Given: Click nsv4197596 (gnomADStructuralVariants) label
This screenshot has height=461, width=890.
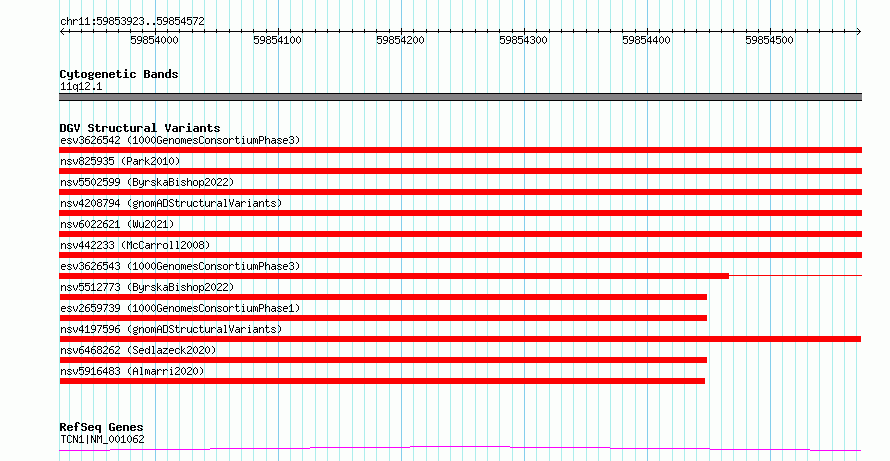Looking at the screenshot, I should tap(171, 329).
